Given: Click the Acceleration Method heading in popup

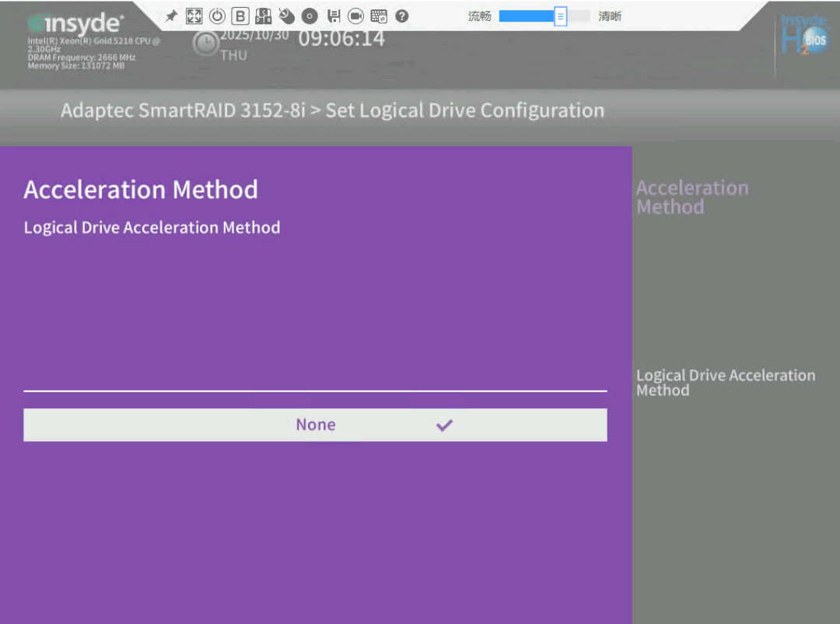Looking at the screenshot, I should 141,190.
